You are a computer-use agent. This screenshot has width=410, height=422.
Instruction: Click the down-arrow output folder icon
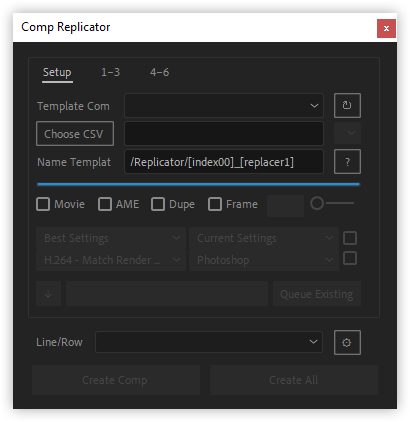click(48, 294)
